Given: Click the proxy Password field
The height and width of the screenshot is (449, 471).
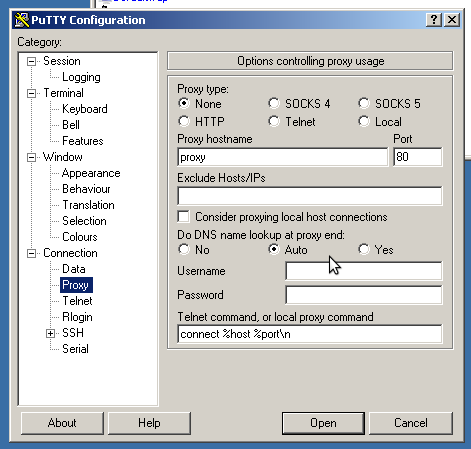Looking at the screenshot, I should coord(364,295).
